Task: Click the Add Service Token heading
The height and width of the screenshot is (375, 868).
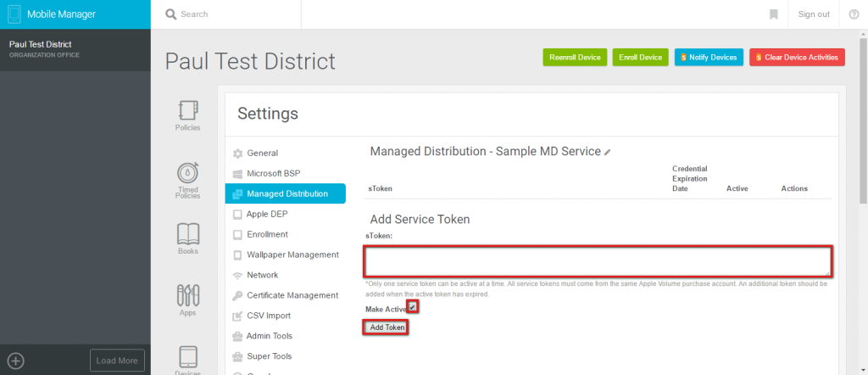Action: pos(420,220)
